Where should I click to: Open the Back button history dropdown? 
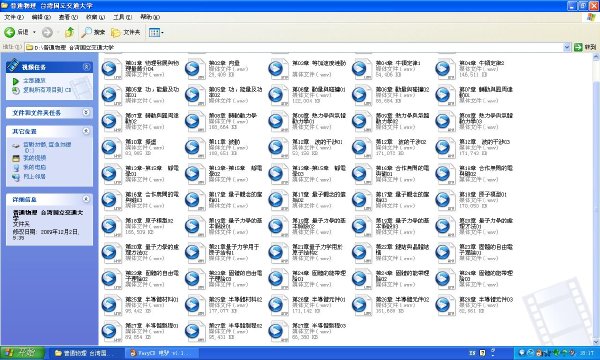(34, 33)
